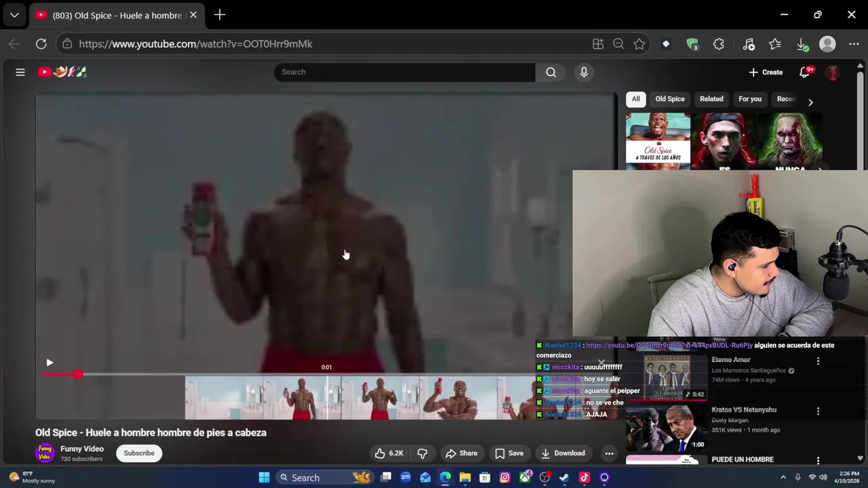Click the youtu.be link in chat overlay
The height and width of the screenshot is (488, 868).
click(669, 346)
